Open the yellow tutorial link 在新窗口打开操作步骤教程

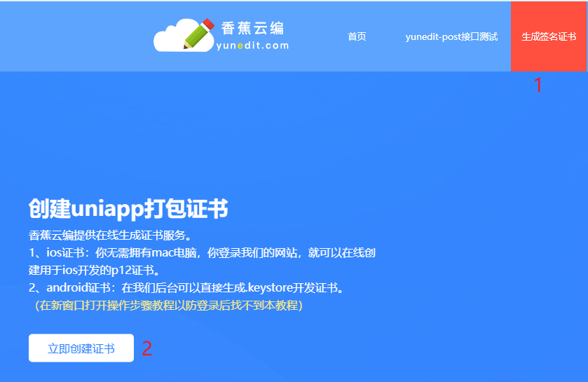pos(169,306)
